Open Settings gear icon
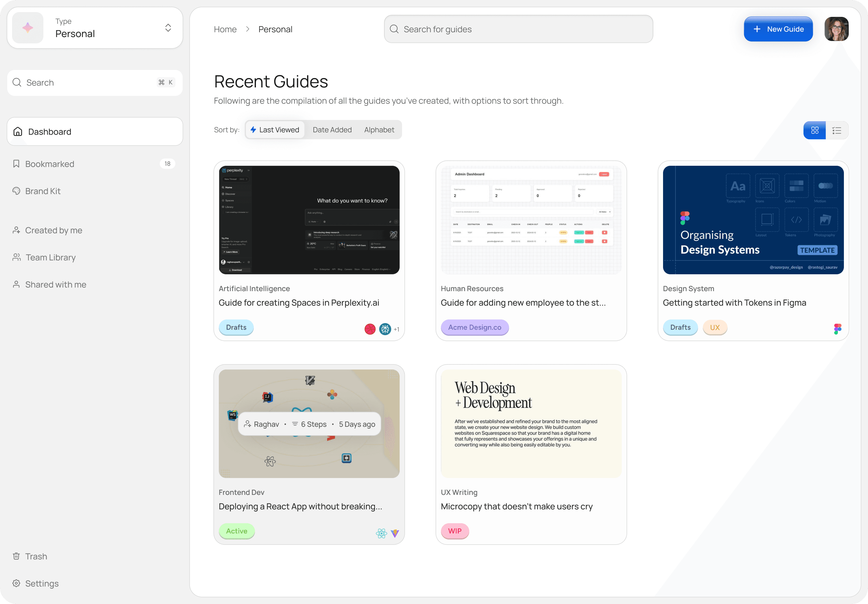868x604 pixels. pos(16,583)
